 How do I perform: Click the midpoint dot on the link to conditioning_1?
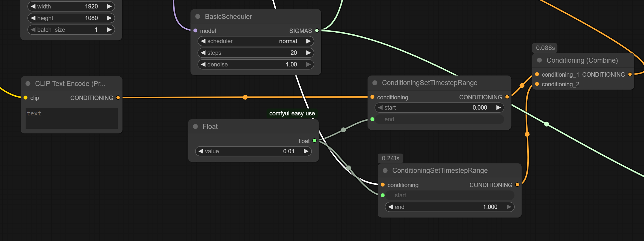click(x=522, y=85)
